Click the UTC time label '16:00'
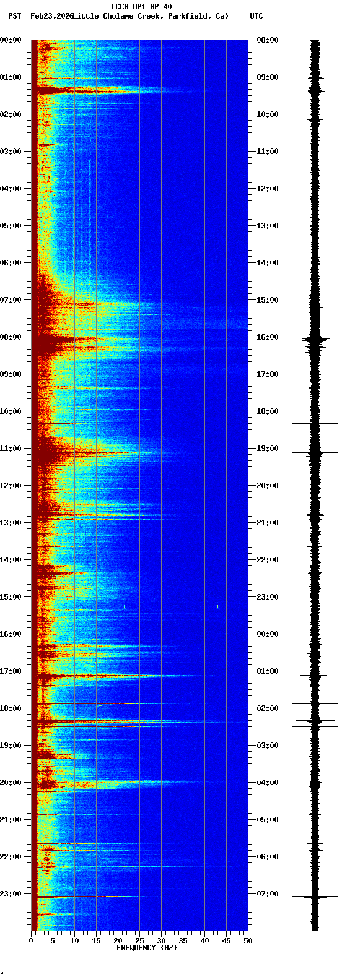The width and height of the screenshot is (342, 980). pos(268,337)
